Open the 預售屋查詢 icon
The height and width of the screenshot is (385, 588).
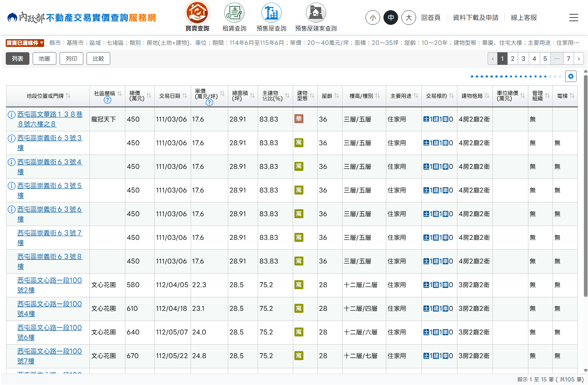point(272,16)
